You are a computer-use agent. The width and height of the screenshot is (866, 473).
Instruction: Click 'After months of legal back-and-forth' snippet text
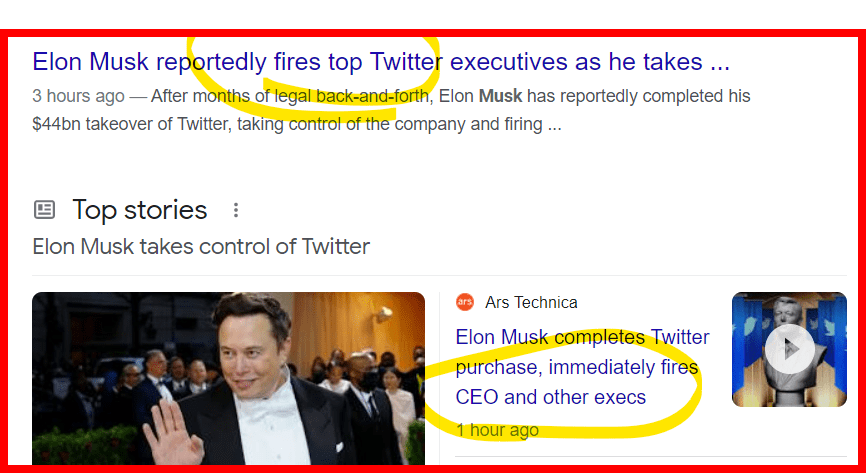[290, 97]
